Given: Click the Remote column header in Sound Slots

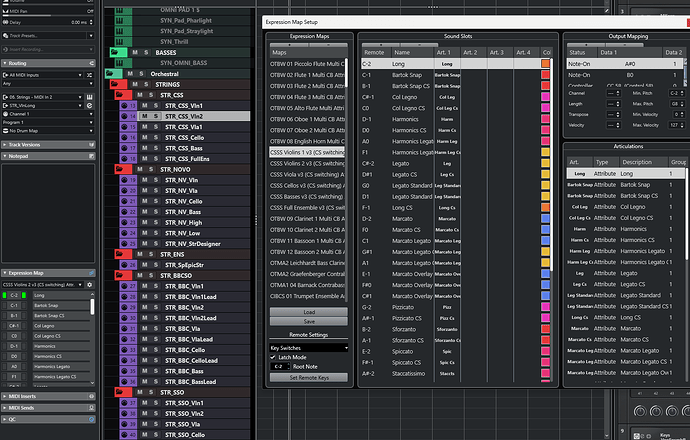Looking at the screenshot, I should pyautogui.click(x=374, y=52).
